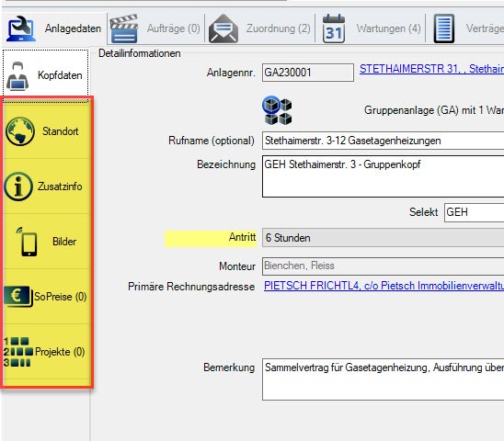Click the Projekte numbered blocks icon

(x=18, y=352)
